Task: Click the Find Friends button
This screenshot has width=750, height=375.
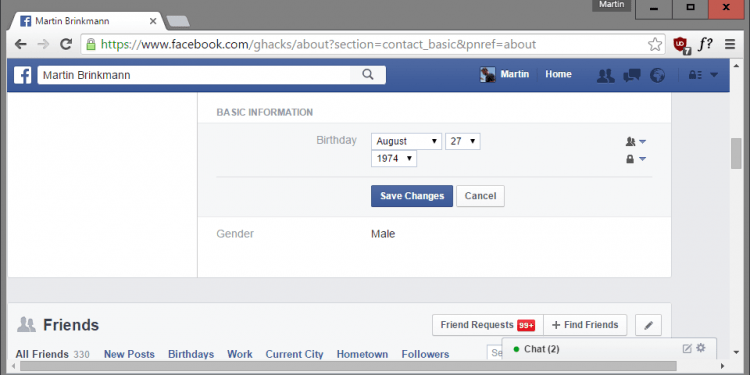Action: [585, 325]
